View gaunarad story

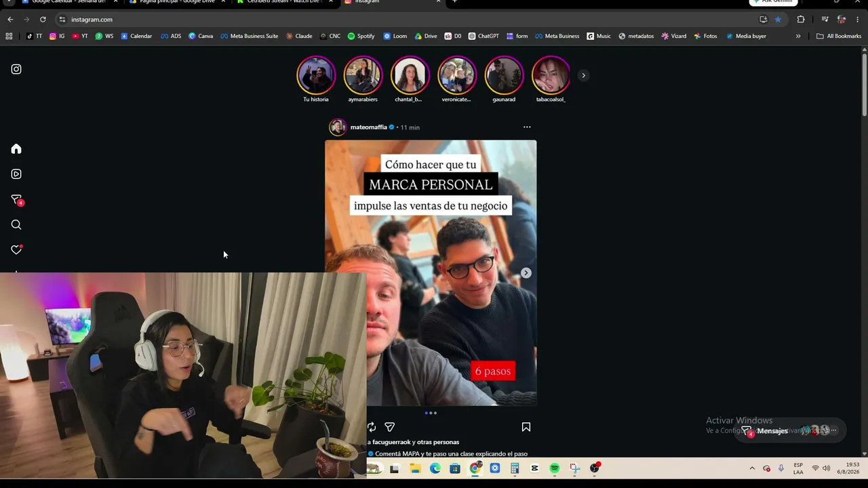tap(504, 79)
